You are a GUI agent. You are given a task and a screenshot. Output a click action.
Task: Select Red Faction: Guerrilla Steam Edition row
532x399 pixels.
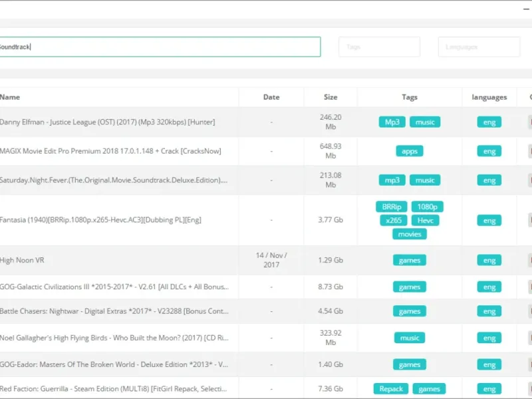tap(266, 388)
